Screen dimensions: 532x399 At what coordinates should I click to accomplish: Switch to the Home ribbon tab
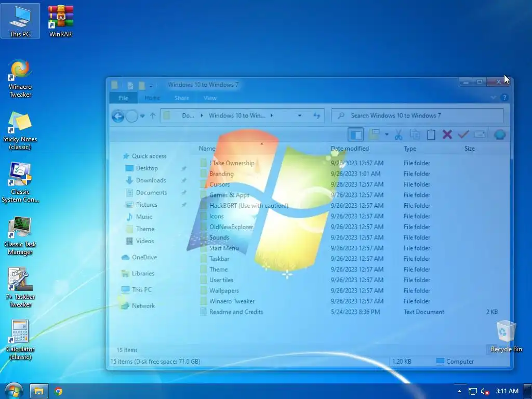click(x=152, y=98)
